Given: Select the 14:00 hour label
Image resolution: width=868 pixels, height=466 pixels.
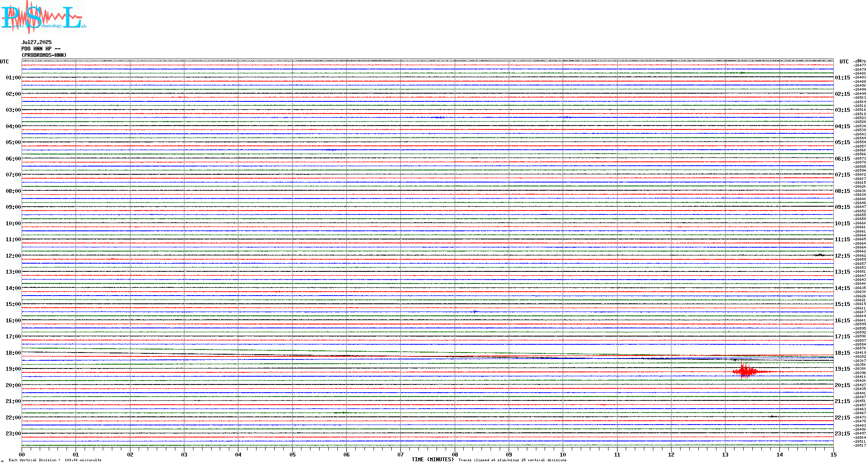Looking at the screenshot, I should 13,288.
